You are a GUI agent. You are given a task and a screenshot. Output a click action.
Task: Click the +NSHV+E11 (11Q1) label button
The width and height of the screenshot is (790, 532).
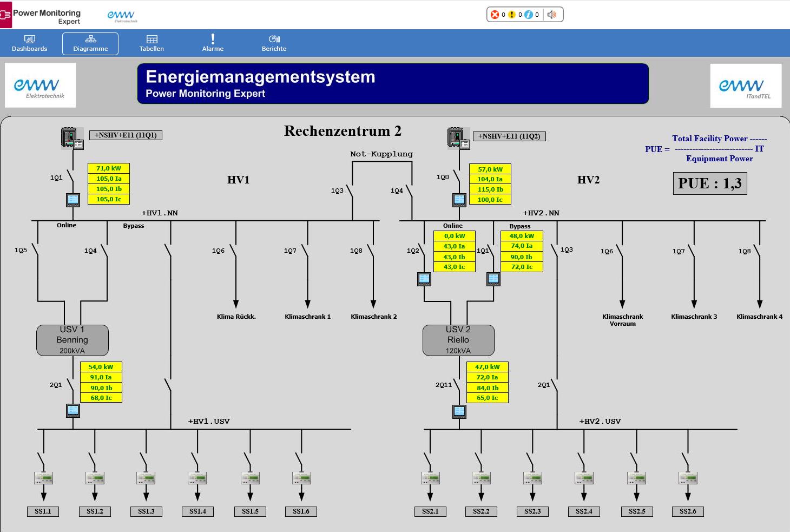pos(126,135)
